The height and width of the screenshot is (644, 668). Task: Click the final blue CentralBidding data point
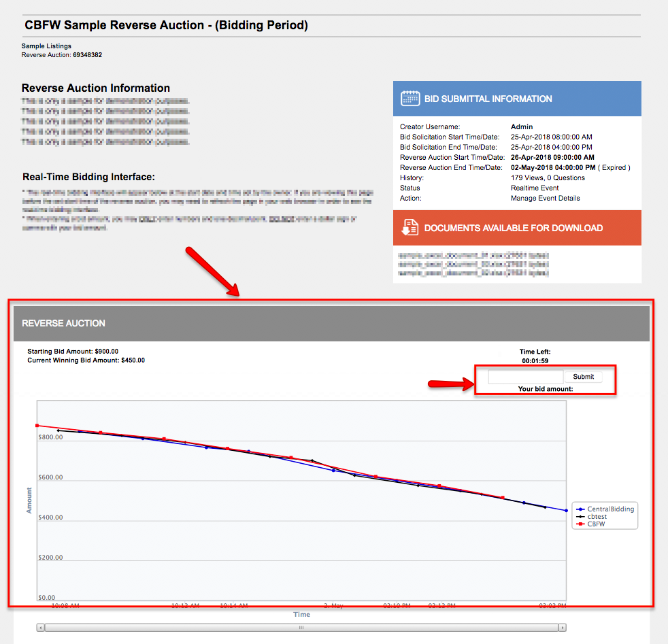[x=566, y=511]
